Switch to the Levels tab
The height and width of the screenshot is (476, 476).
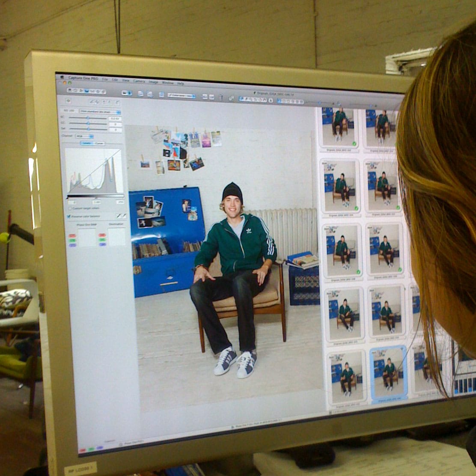[x=86, y=143]
